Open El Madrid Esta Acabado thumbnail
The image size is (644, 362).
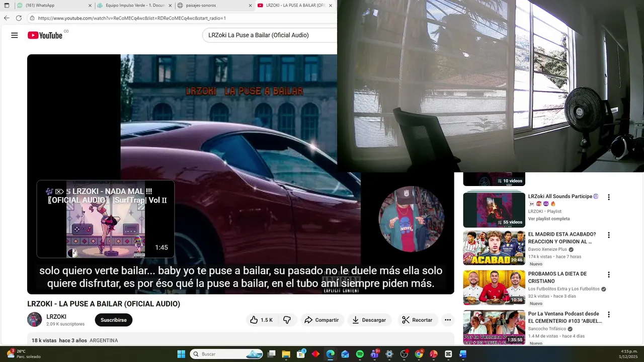(x=494, y=248)
